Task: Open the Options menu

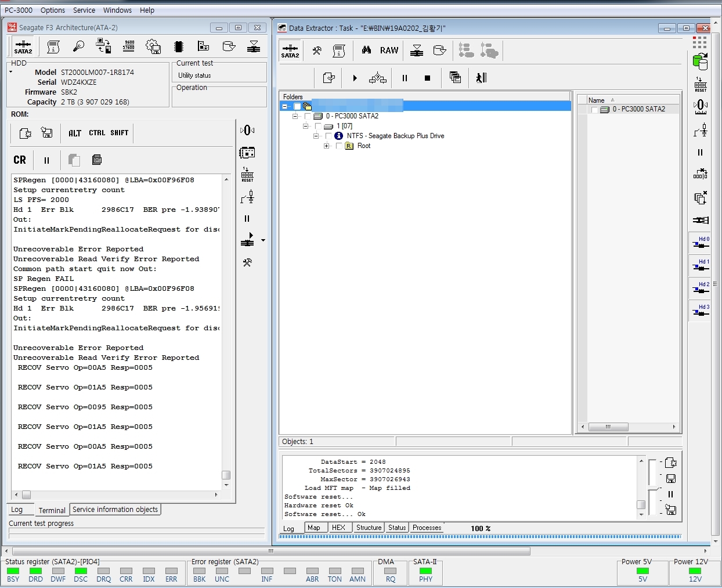Action: coord(53,10)
